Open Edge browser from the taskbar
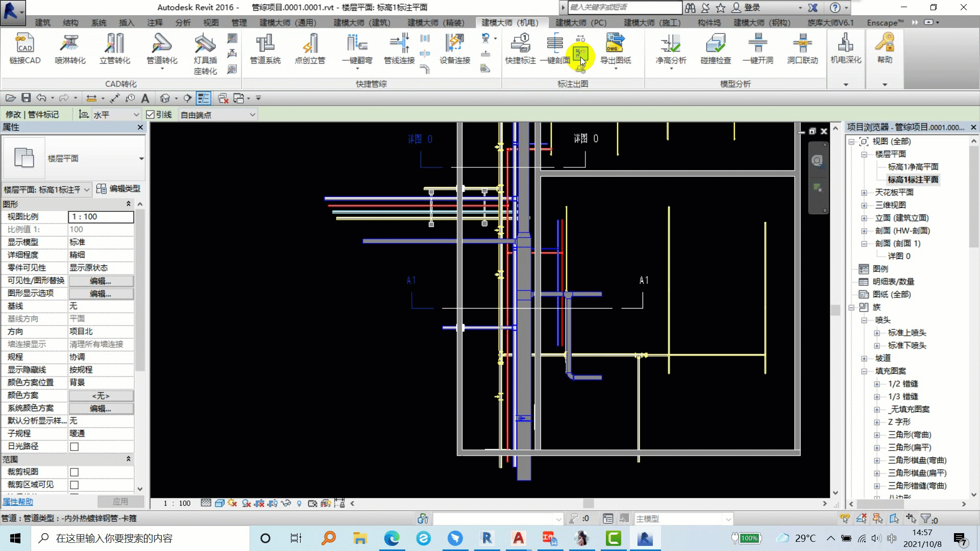This screenshot has width=980, height=551. coord(391,538)
